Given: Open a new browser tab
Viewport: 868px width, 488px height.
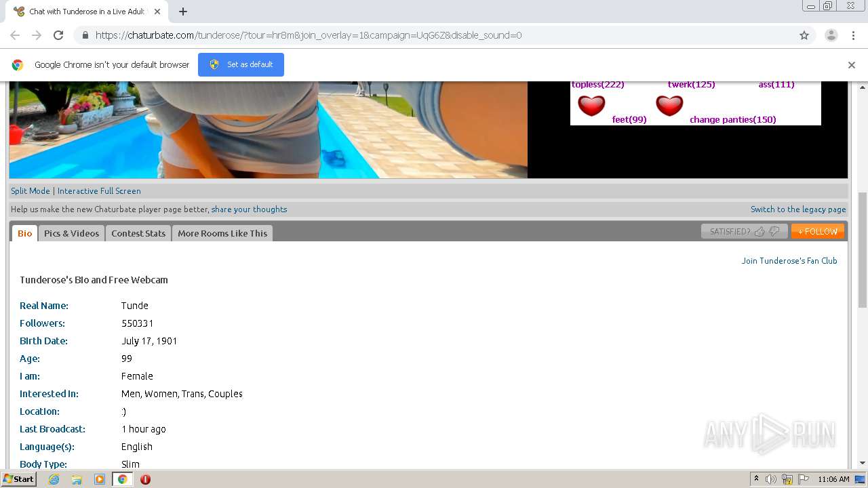Looking at the screenshot, I should 183,12.
